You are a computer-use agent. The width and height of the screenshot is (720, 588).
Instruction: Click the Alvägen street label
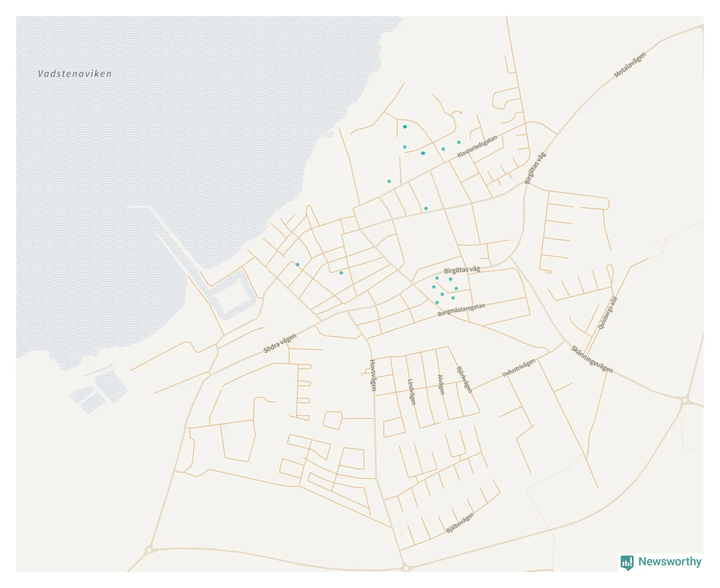441,384
